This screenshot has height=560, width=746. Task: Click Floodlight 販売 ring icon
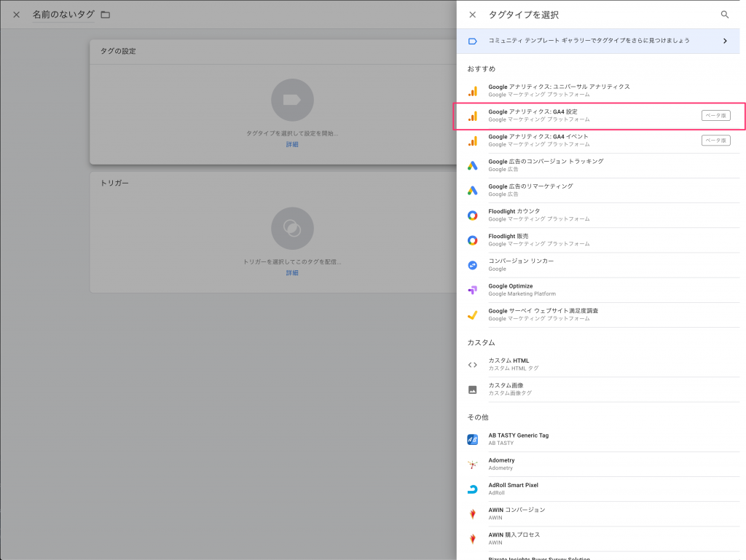click(x=472, y=240)
